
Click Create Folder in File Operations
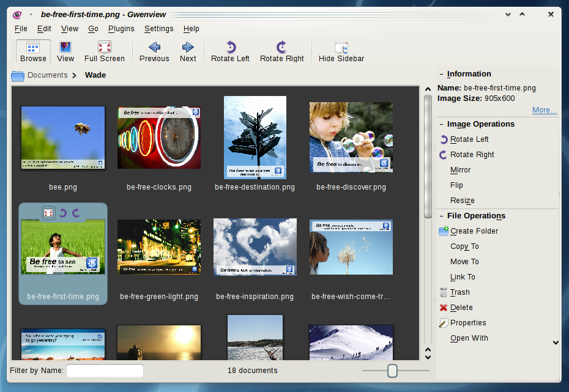coord(474,231)
